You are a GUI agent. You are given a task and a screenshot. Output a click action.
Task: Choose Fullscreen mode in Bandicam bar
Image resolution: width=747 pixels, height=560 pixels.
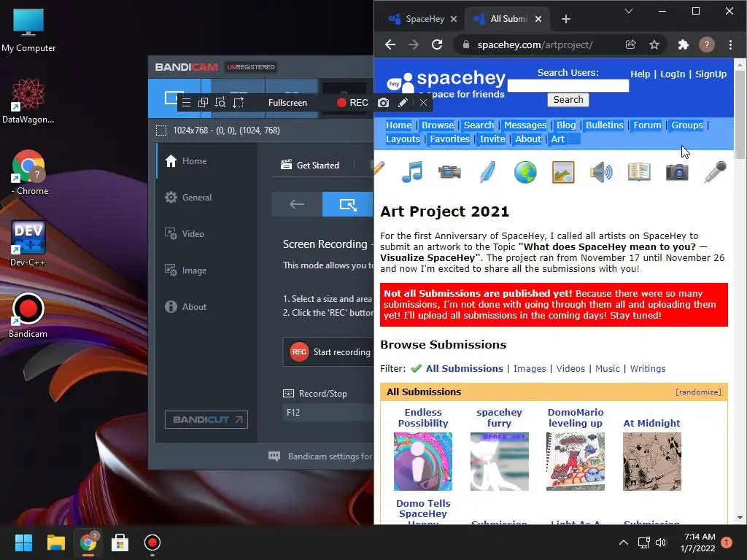click(287, 102)
